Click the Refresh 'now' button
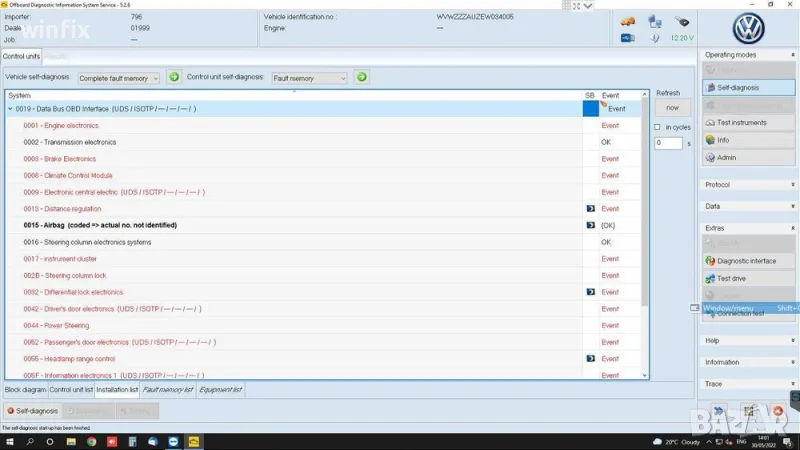Screen dimensions: 800x450 (672, 107)
